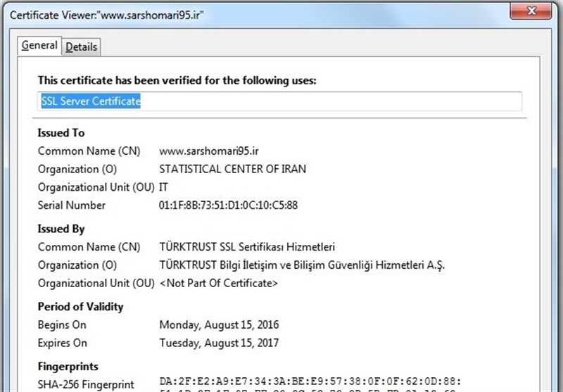The height and width of the screenshot is (392, 563).
Task: Click the Issued To section heading
Action: tap(61, 133)
